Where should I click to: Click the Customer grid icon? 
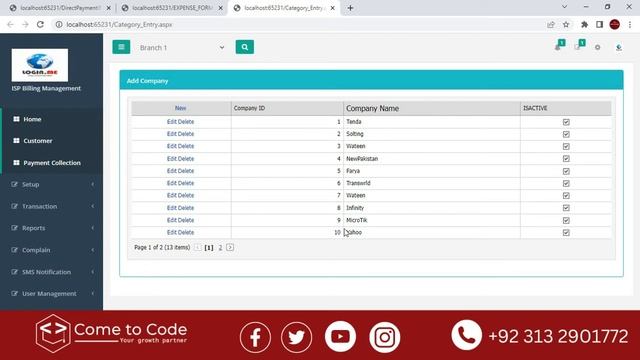pos(16,141)
